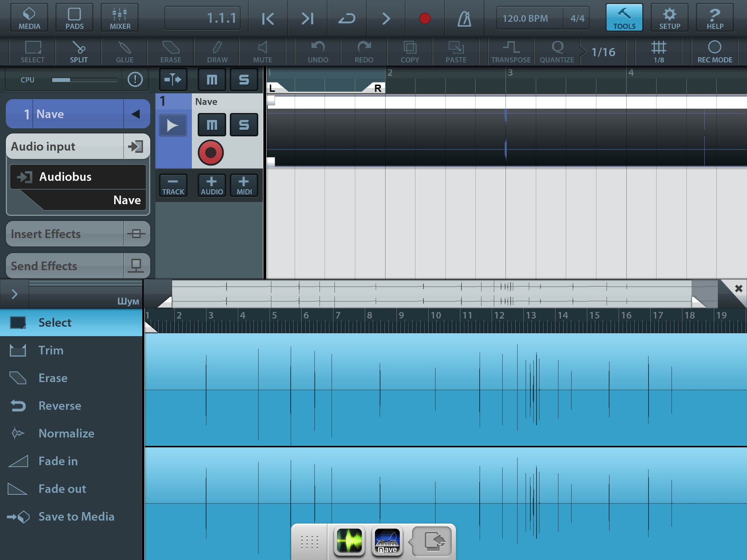Viewport: 747px width, 560px height.
Task: Toggle the metronome click
Action: [464, 18]
